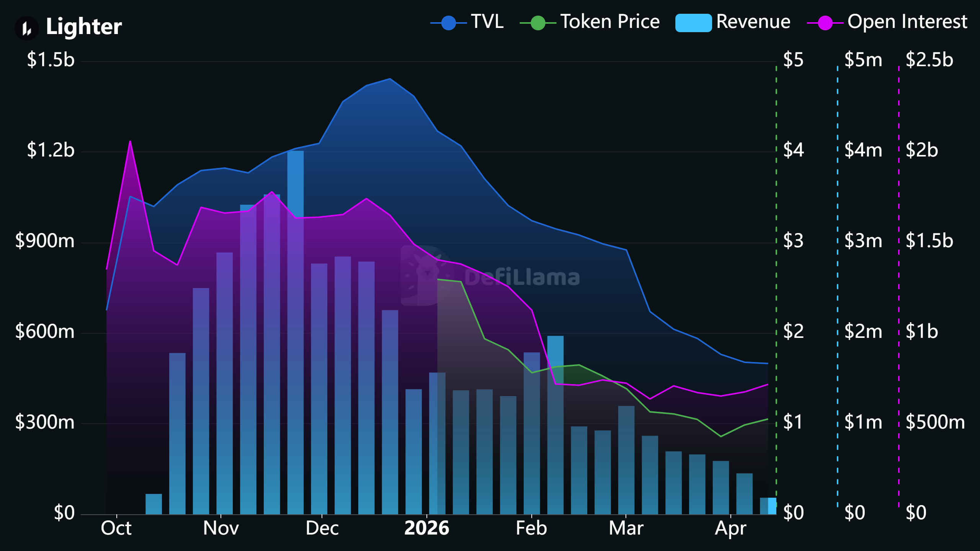Click the DefiLlama watermark logo
Screen dimensions: 980x551
coord(427,275)
